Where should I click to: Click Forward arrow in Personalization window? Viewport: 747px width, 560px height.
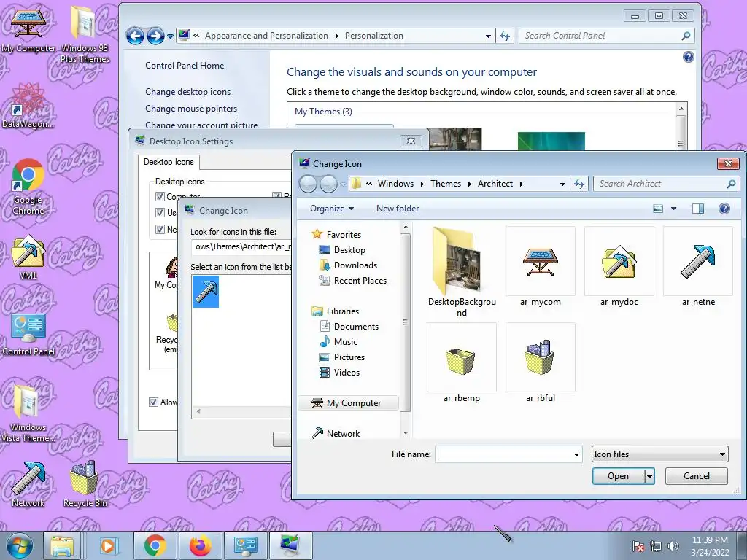click(155, 36)
